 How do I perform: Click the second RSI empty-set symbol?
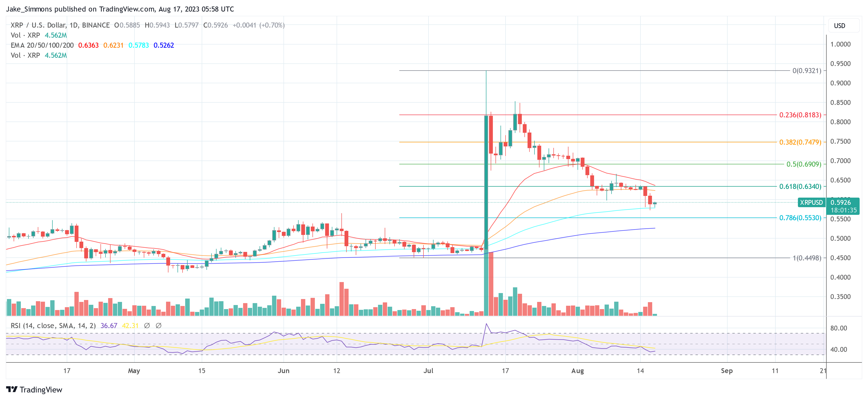pyautogui.click(x=159, y=326)
